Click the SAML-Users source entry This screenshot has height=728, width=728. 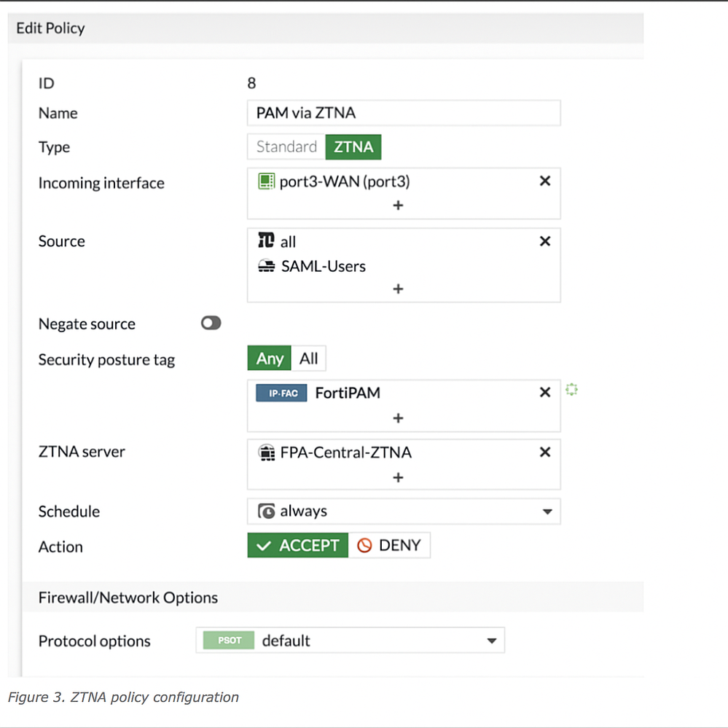pyautogui.click(x=323, y=267)
